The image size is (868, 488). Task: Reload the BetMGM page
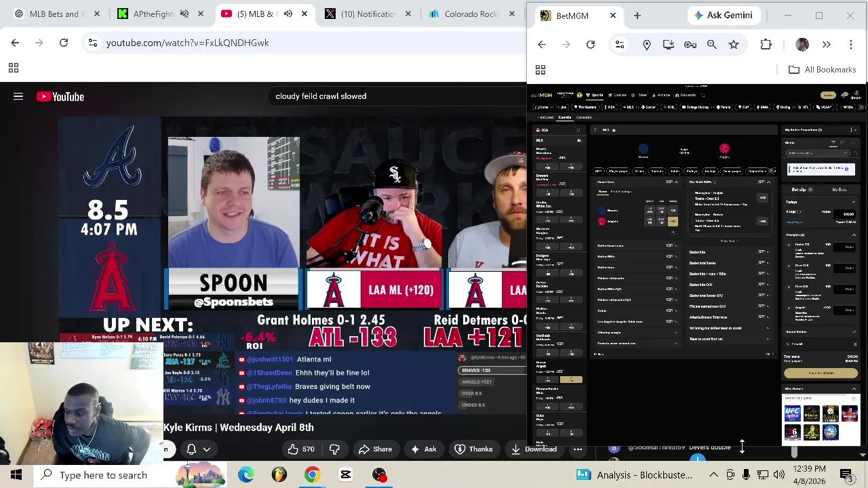591,45
